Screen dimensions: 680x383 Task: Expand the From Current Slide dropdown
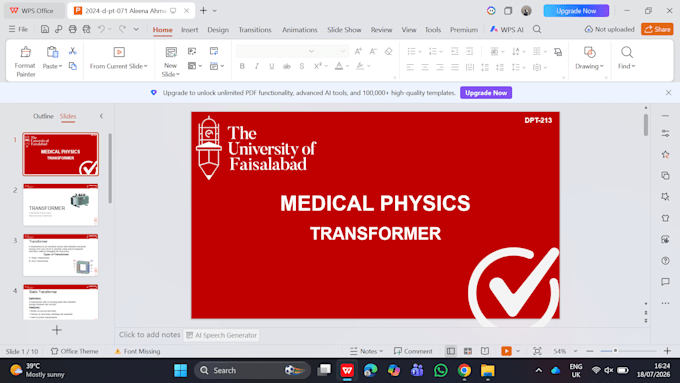point(146,66)
